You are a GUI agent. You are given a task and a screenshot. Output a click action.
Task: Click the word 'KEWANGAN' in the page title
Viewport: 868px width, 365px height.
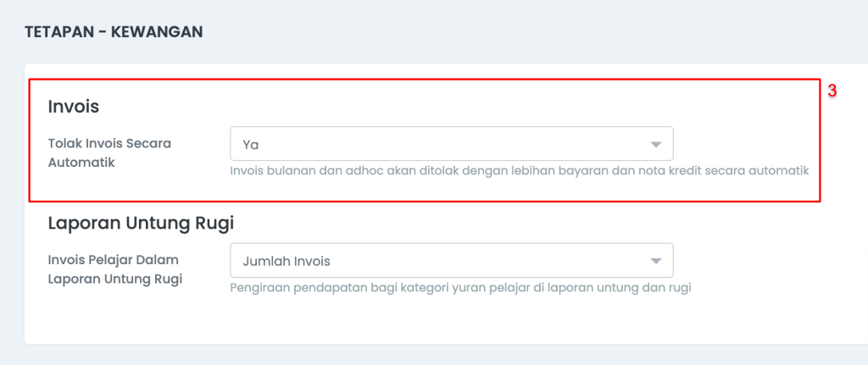(157, 31)
